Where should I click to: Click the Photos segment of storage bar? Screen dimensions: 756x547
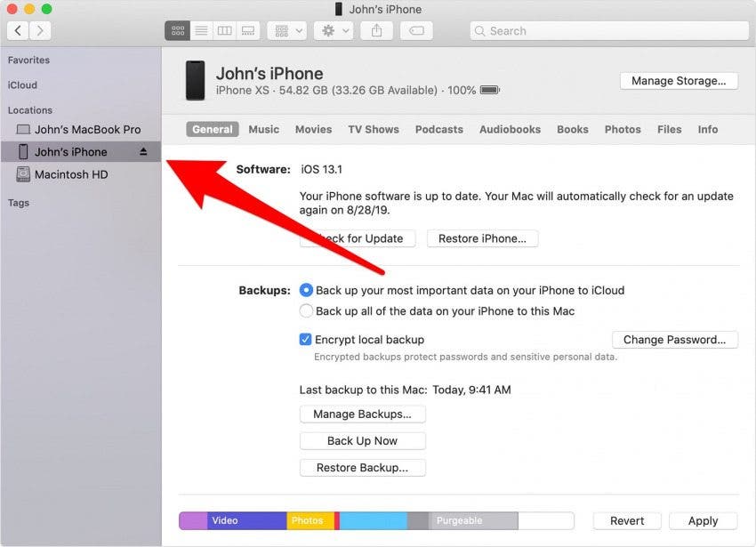pos(310,521)
